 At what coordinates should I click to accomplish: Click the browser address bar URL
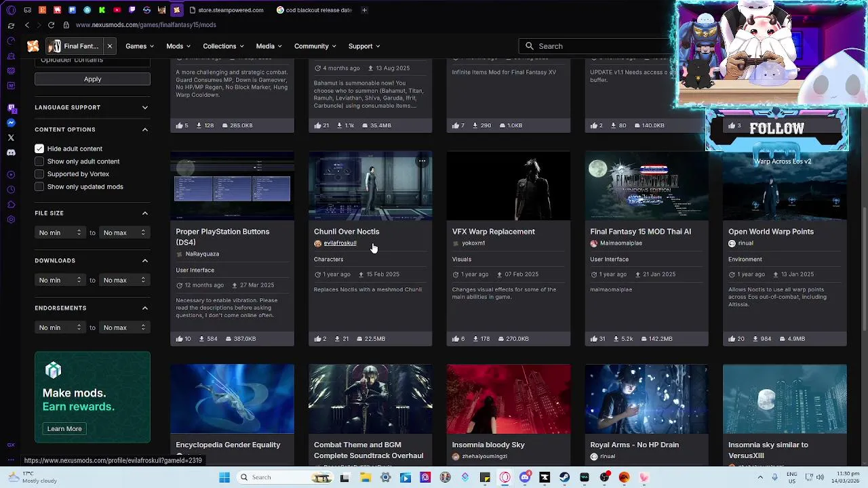(146, 25)
